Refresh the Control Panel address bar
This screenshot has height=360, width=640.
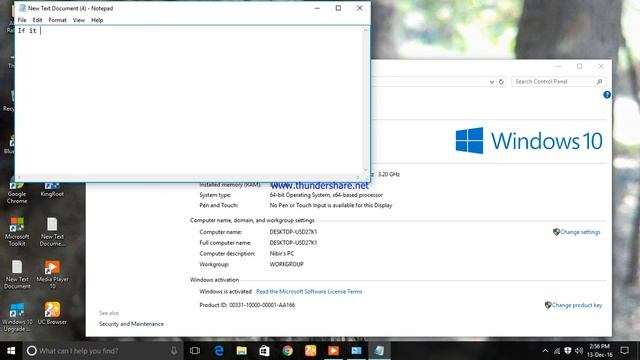click(x=501, y=82)
